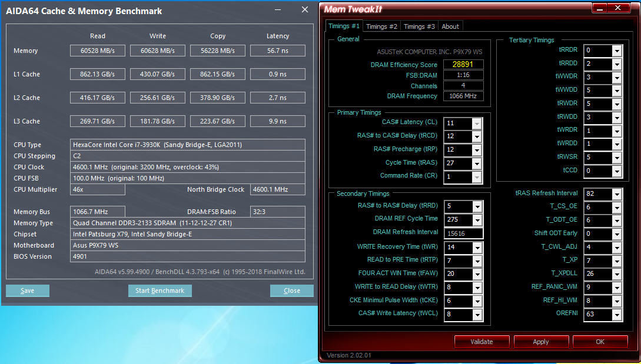
Task: Start the AIDA64 benchmark
Action: point(160,290)
